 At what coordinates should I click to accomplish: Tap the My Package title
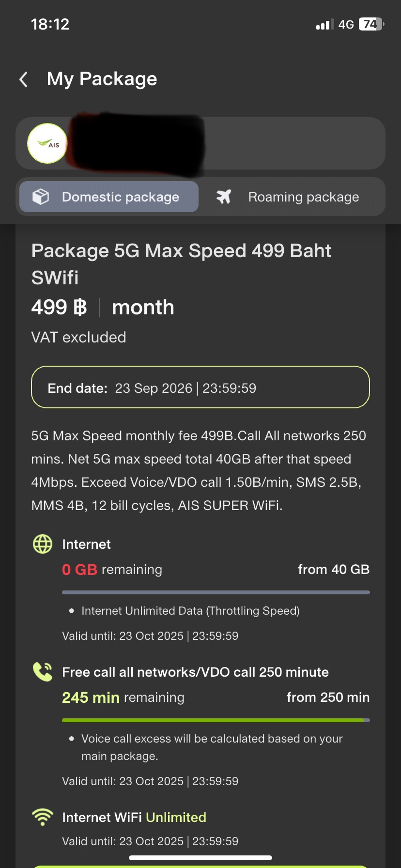(x=102, y=79)
